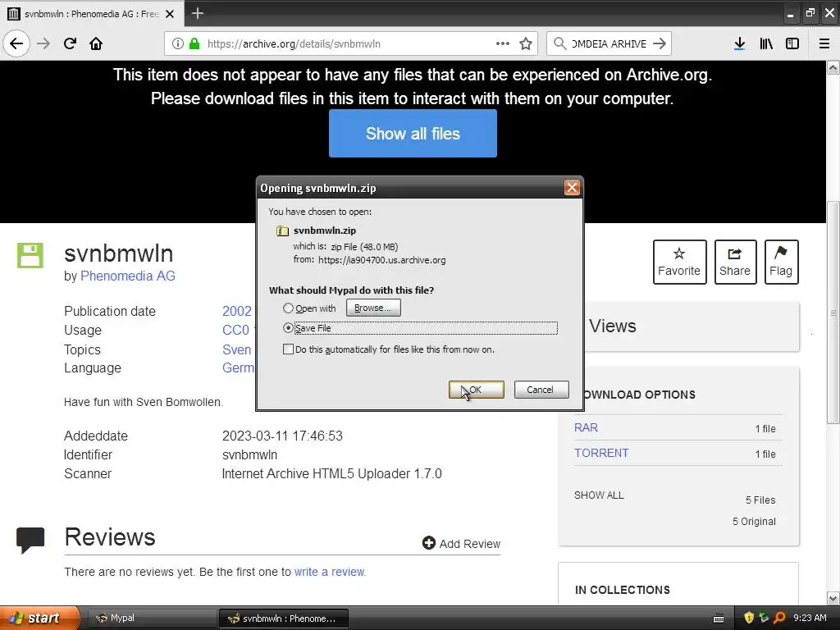The height and width of the screenshot is (630, 840).
Task: Reload the page with refresh icon
Action: click(70, 43)
